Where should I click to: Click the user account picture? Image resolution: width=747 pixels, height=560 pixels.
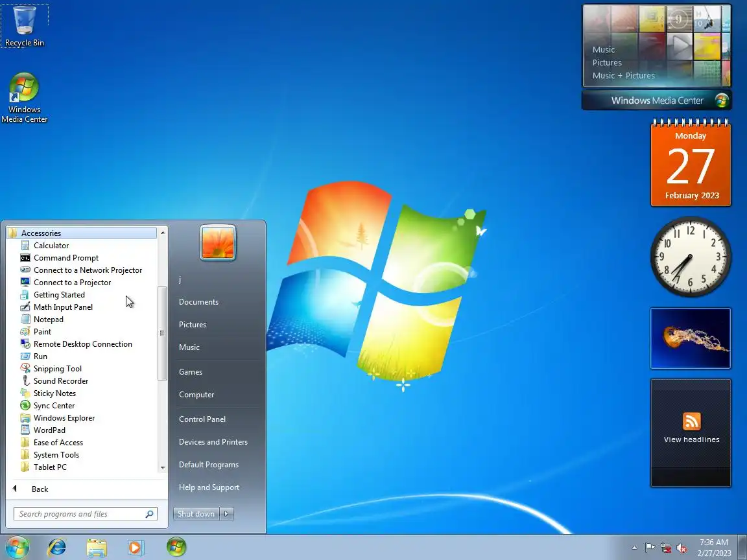[218, 243]
